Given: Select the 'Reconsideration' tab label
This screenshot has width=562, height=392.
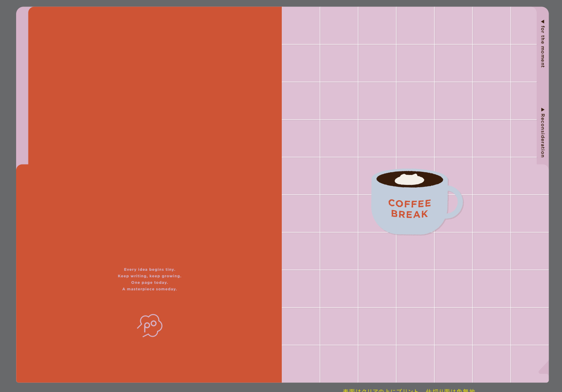Looking at the screenshot, I should [542, 135].
